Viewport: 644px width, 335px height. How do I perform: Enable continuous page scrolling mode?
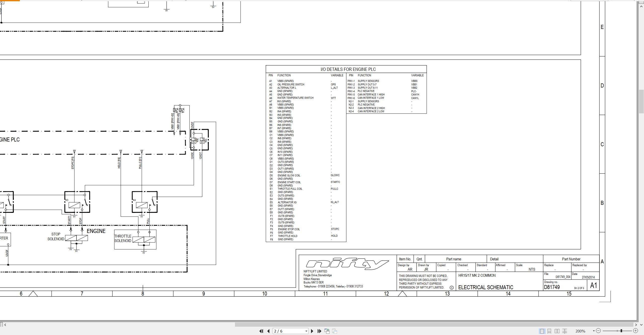click(549, 331)
